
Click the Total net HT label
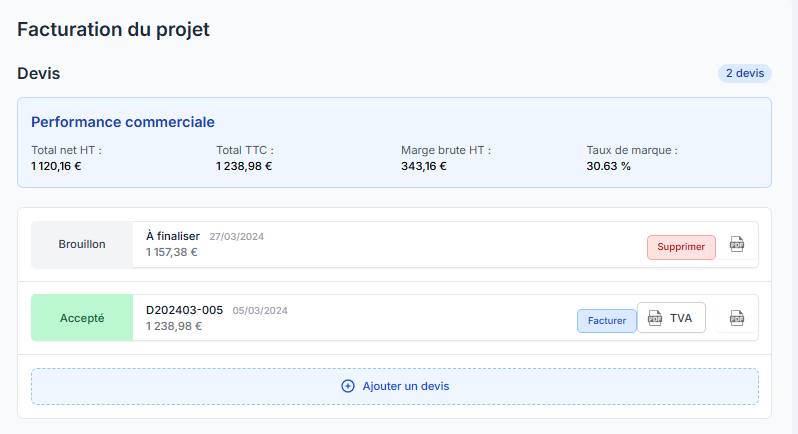tap(66, 150)
